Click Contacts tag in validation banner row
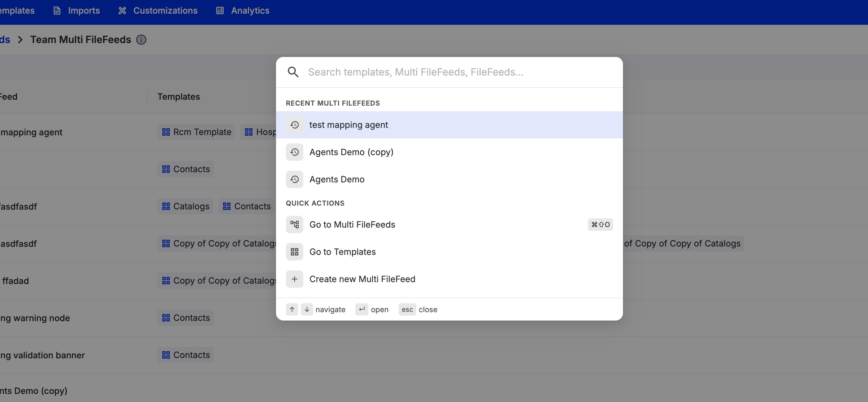The width and height of the screenshot is (868, 402). (185, 355)
